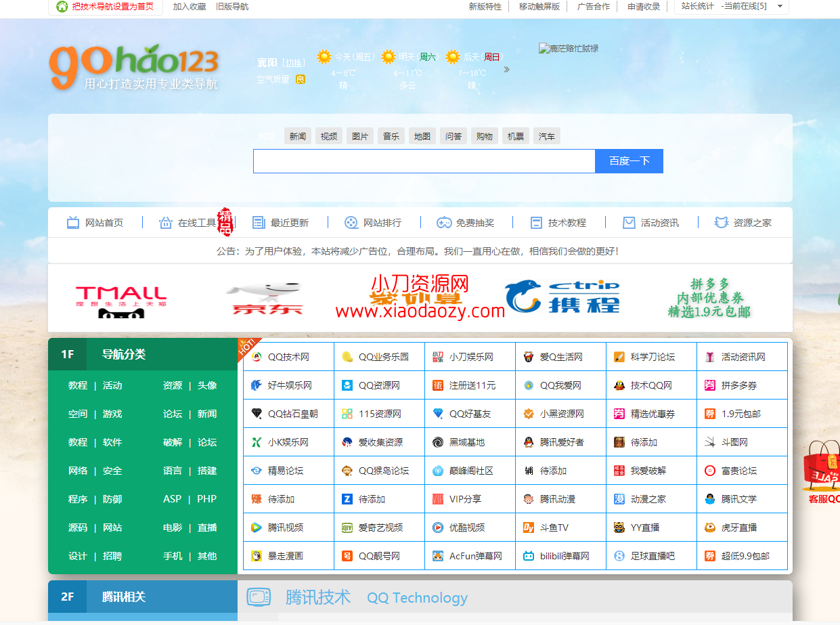Click the 斗鱼TV site icon

coord(529,527)
